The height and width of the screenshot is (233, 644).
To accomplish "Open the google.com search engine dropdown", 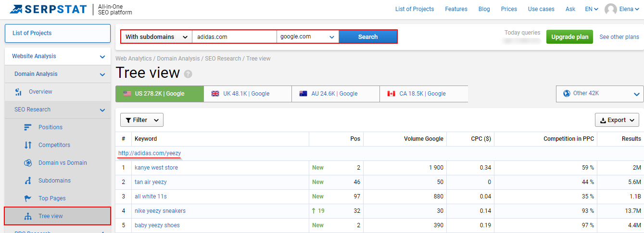I will tap(308, 37).
